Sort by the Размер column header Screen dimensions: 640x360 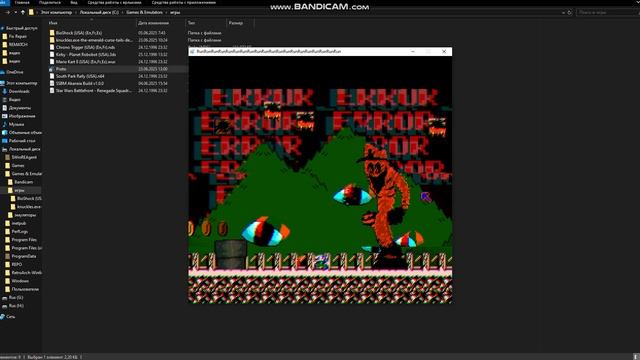coord(236,23)
